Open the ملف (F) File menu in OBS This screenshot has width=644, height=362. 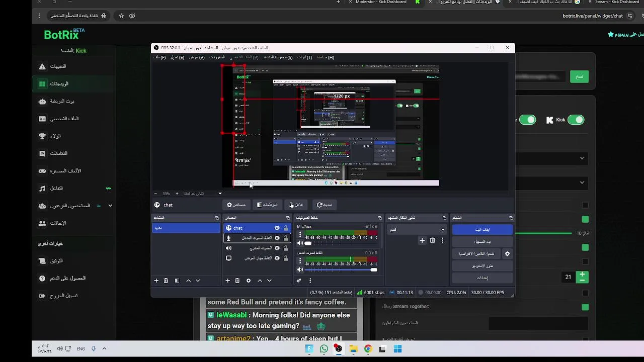159,57
